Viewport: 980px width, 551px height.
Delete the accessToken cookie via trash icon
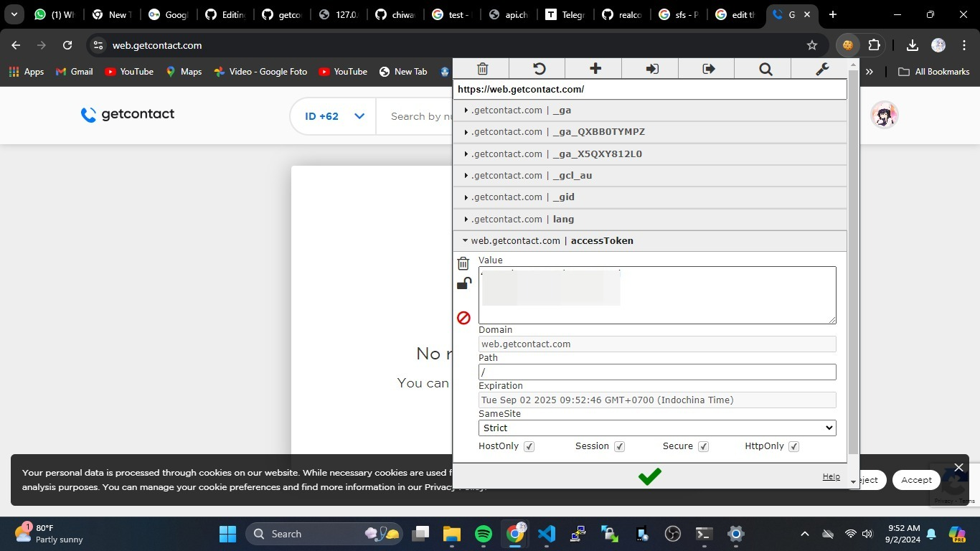pyautogui.click(x=463, y=263)
